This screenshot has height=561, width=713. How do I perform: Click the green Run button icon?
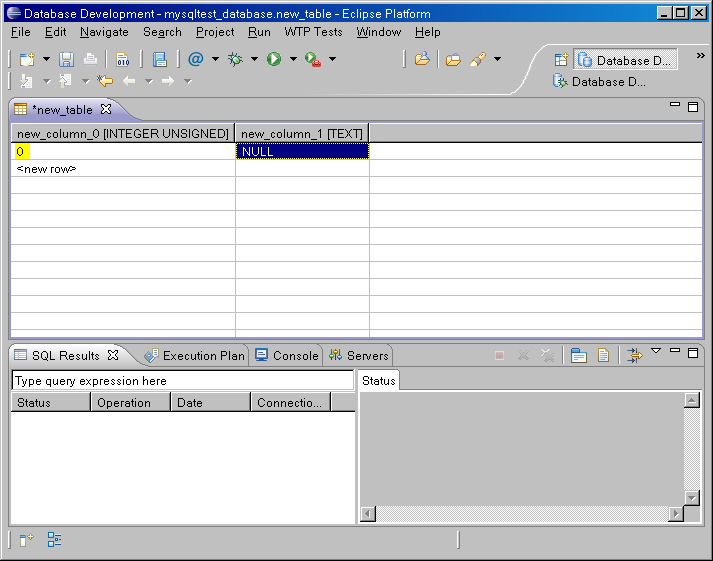pos(273,60)
